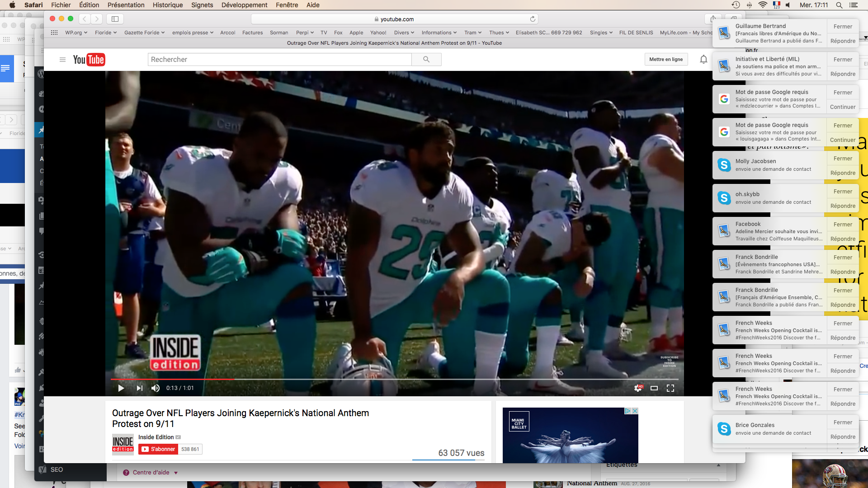Open video quality settings gear

coord(638,388)
